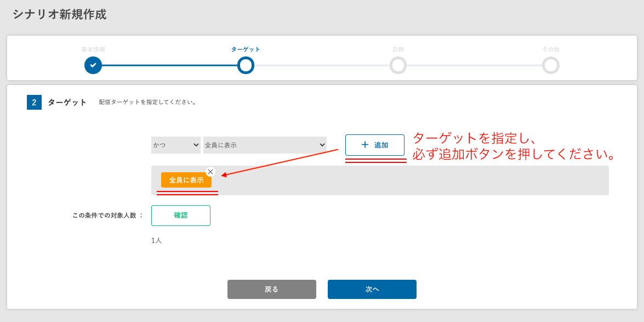Viewport: 644px width, 322px height.
Task: Expand the 全員に表示 target dropdown
Action: (x=265, y=145)
